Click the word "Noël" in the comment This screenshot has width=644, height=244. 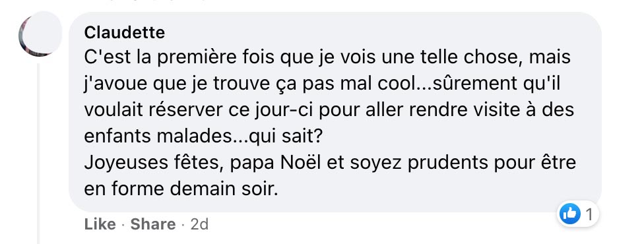(301, 163)
